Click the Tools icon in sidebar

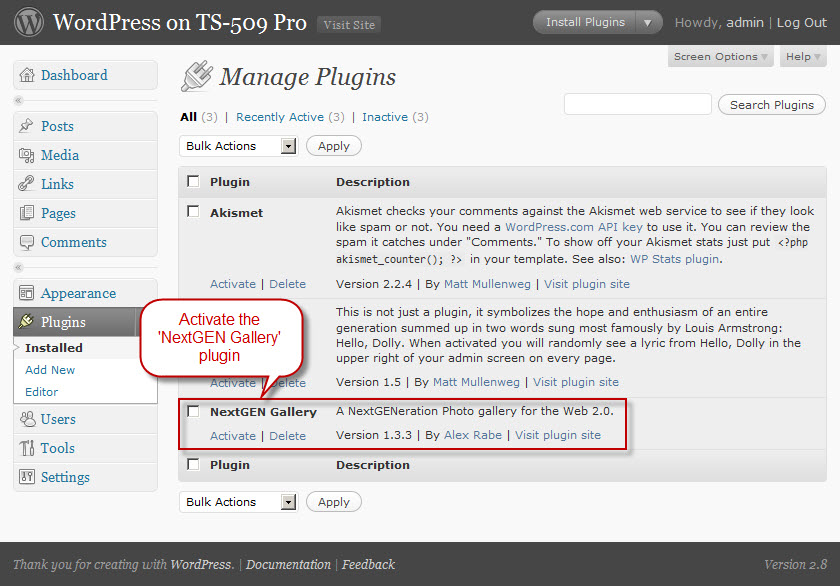coord(27,448)
